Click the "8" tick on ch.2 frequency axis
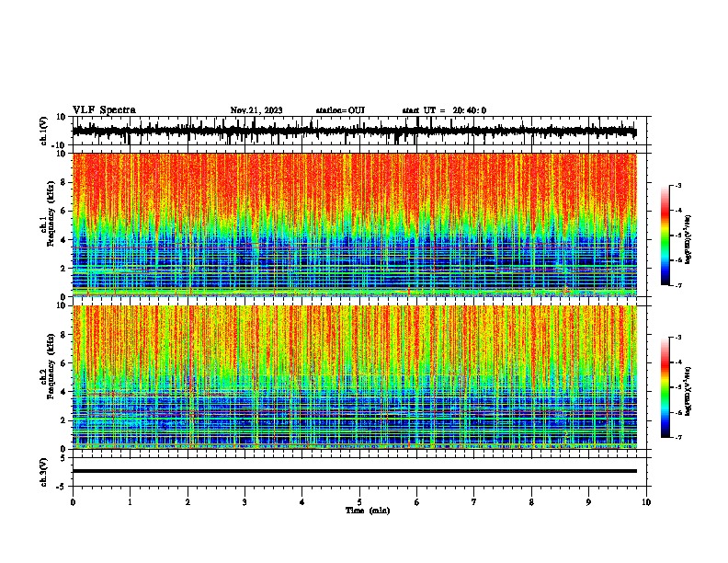This screenshot has height=563, width=728. (63, 335)
